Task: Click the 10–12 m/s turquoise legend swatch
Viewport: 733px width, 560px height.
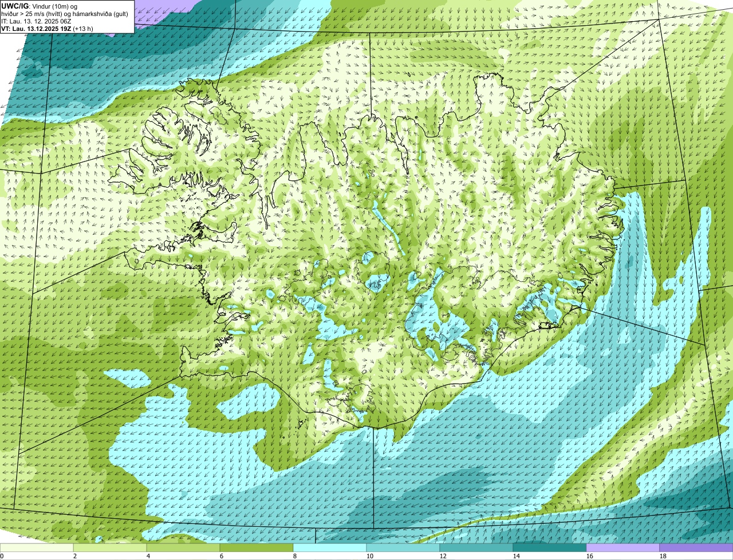Action: 403,547
